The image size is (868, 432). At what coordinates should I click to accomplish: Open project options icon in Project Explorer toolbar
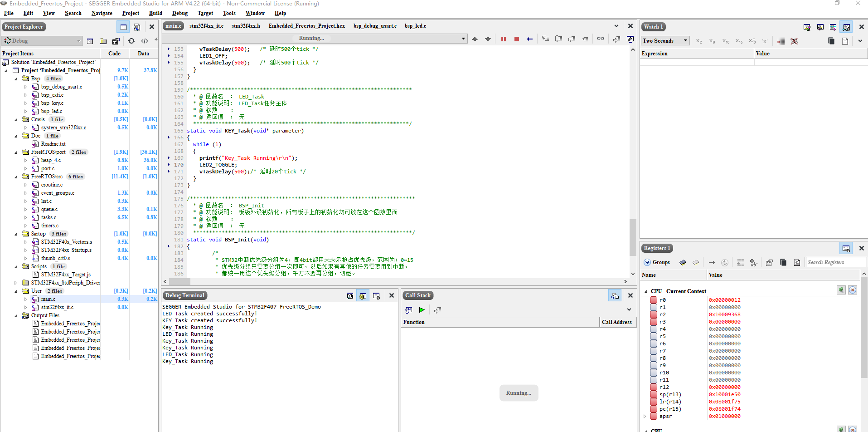pyautogui.click(x=116, y=41)
